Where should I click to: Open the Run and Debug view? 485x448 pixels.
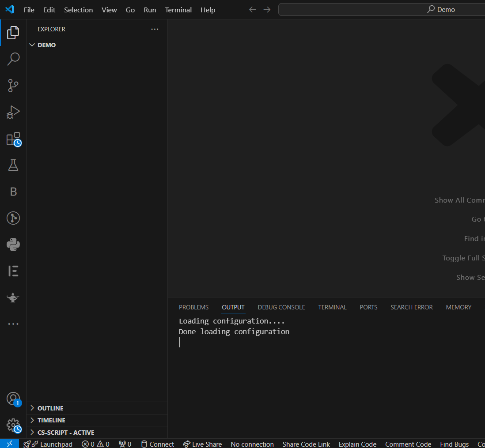tap(13, 112)
